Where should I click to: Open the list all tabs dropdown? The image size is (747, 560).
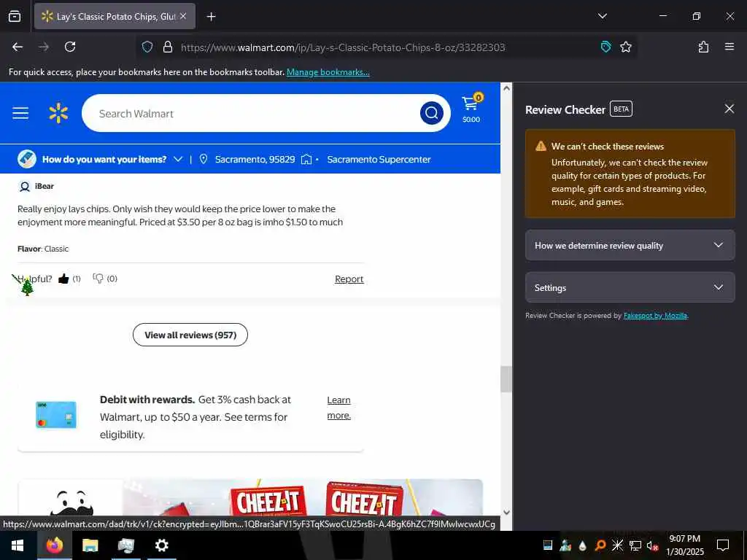[602, 16]
